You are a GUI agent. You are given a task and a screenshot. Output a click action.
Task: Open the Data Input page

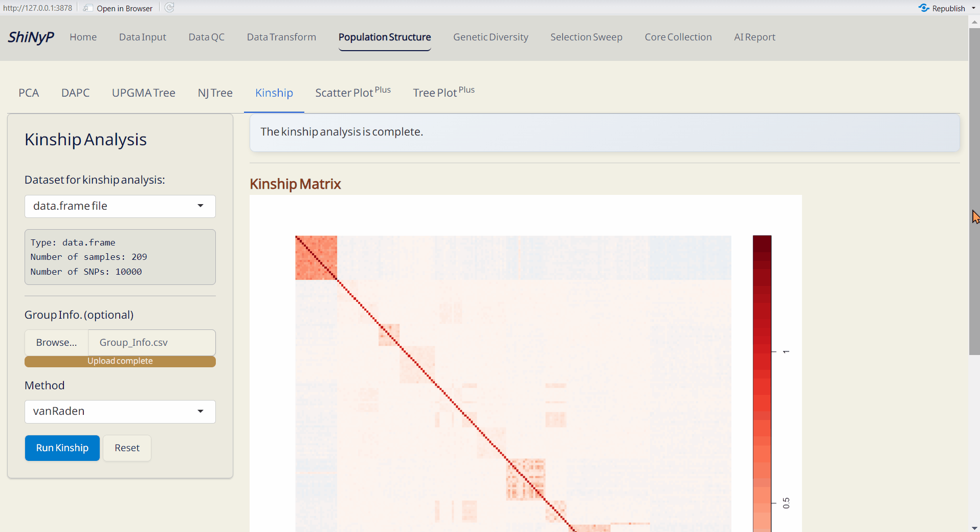click(x=143, y=37)
